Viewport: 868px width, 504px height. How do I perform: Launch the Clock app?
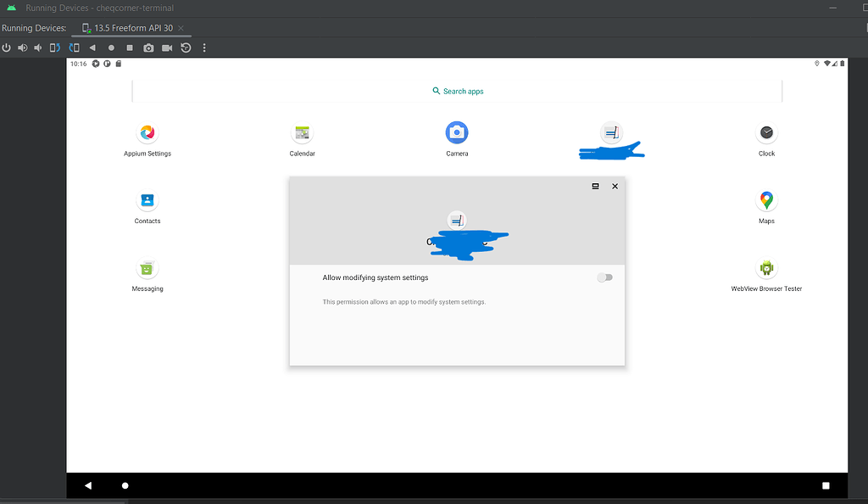coord(766,132)
